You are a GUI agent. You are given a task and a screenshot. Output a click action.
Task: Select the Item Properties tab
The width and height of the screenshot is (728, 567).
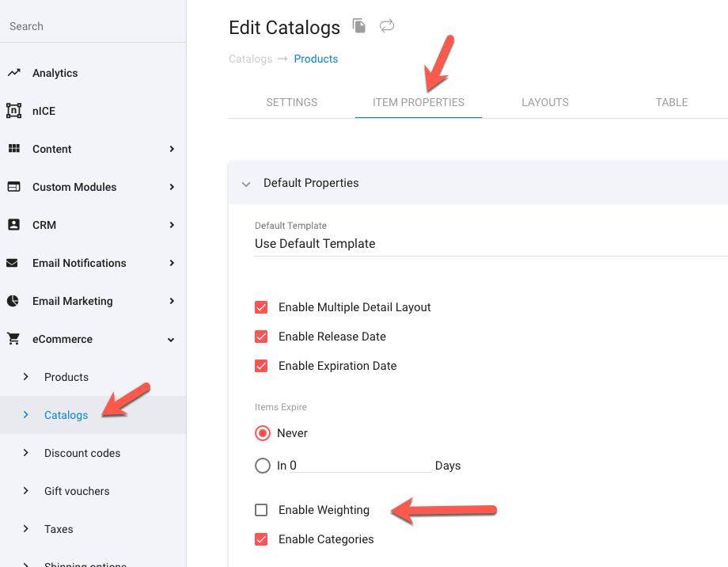click(419, 102)
